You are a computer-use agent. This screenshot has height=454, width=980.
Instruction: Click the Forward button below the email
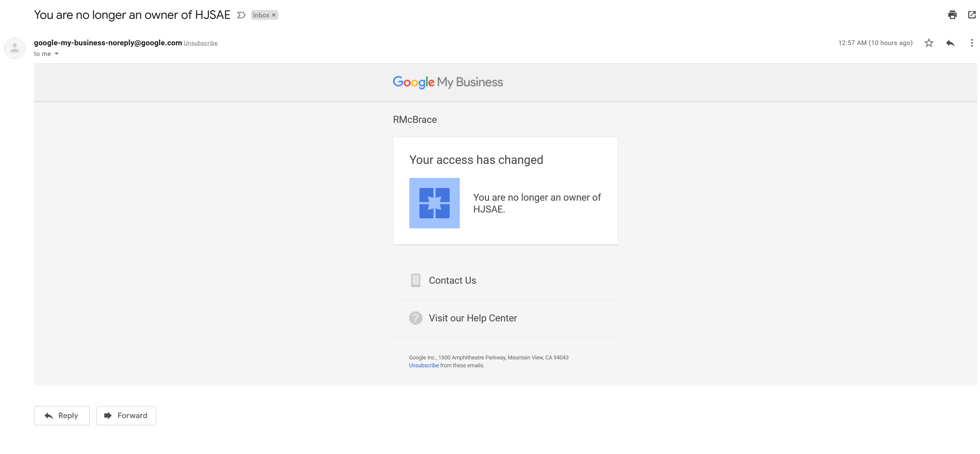126,416
